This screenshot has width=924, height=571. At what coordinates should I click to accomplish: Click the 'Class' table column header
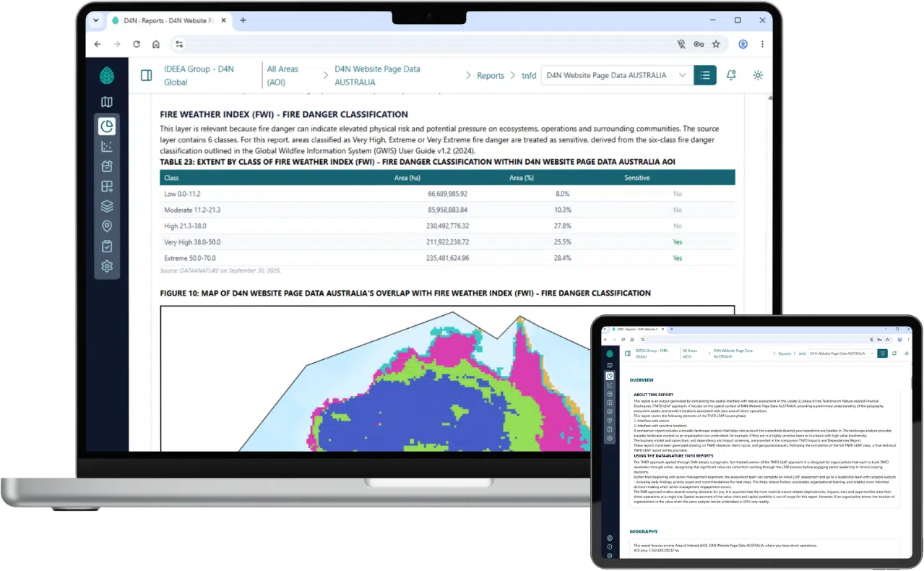171,178
